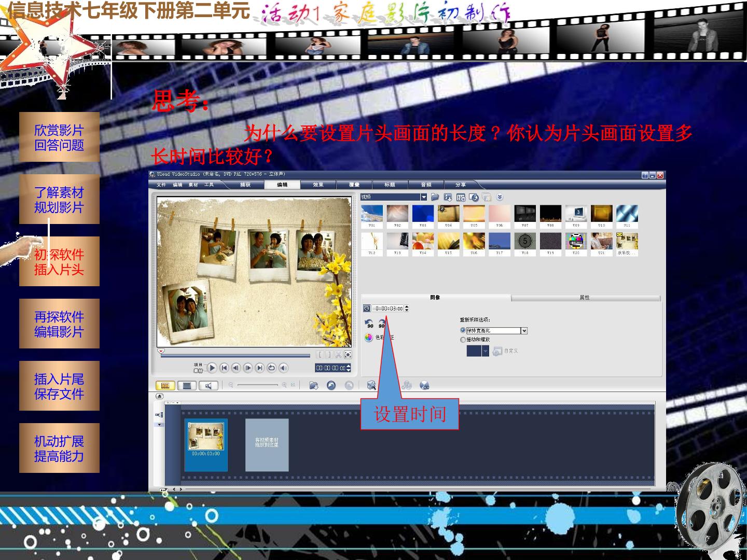Click the 欣赏影片 回答问题 sidebar button
Screen dimensions: 747x560
59,137
